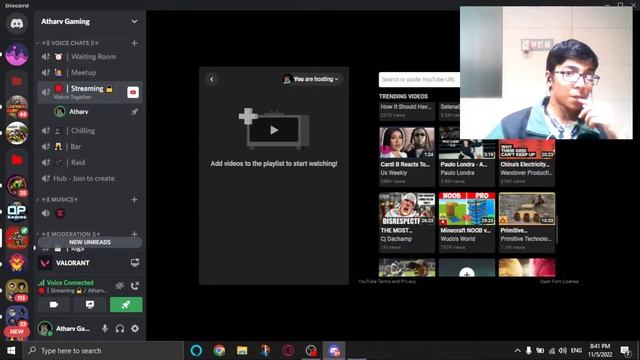
Task: Jump to NEW server notifications
Action: tap(17, 331)
